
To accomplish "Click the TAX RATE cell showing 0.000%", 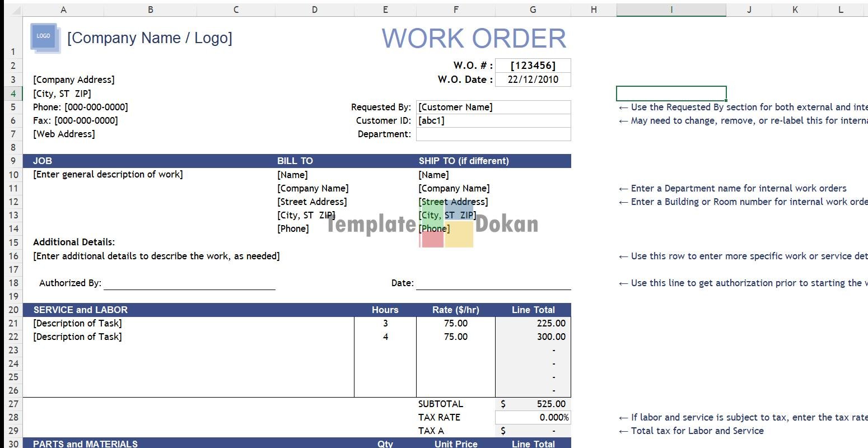I will 533,417.
